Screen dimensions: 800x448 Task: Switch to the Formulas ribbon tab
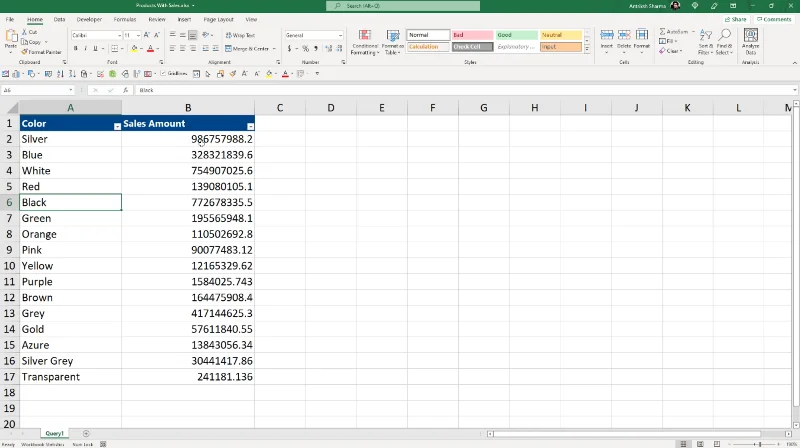[124, 19]
